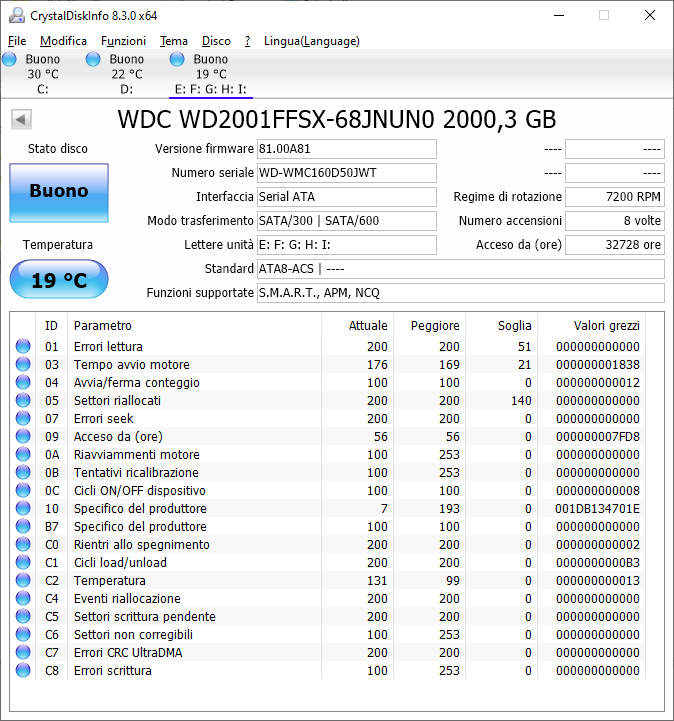The image size is (674, 721).
Task: Click the status orb for attribute 09
Action: click(x=23, y=436)
